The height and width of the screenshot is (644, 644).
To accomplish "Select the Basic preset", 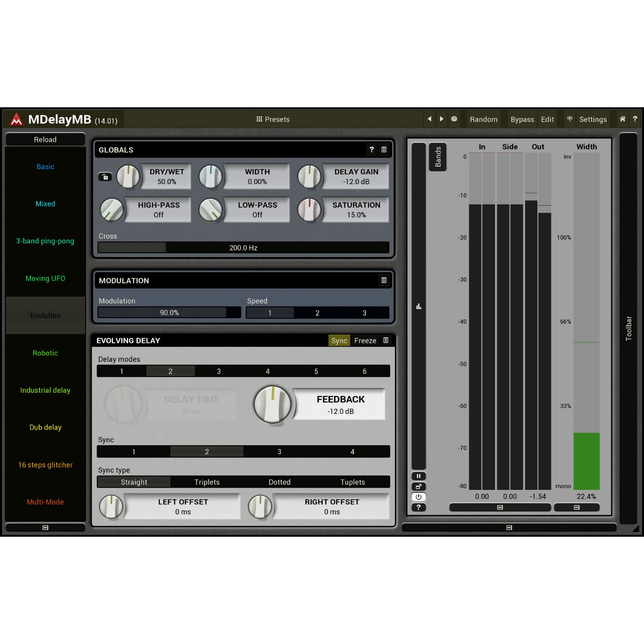I will 46,167.
